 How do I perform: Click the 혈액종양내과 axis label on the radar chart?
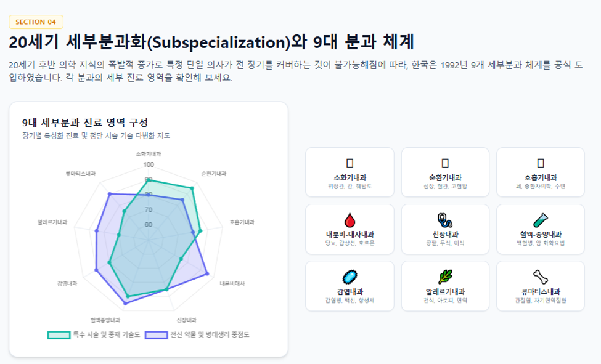click(x=105, y=320)
